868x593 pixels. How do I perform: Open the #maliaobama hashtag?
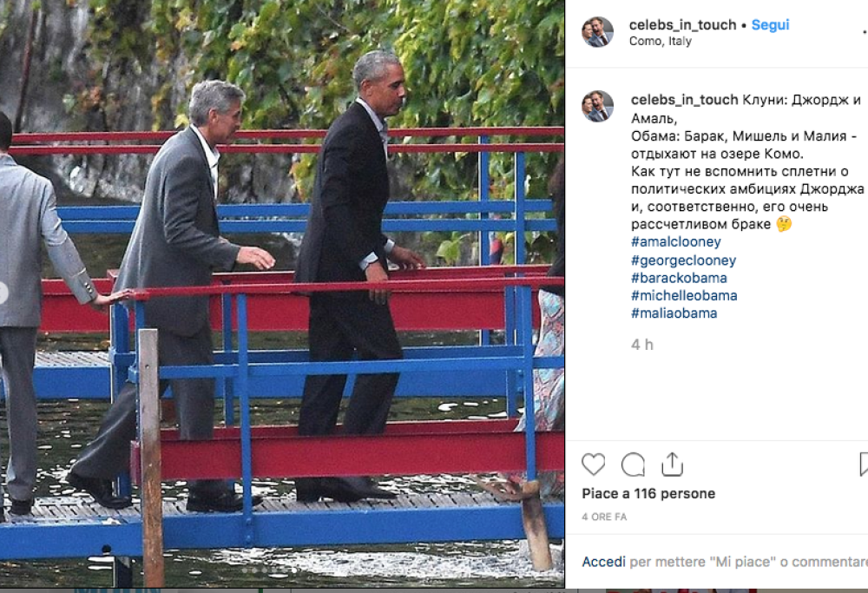pyautogui.click(x=674, y=313)
